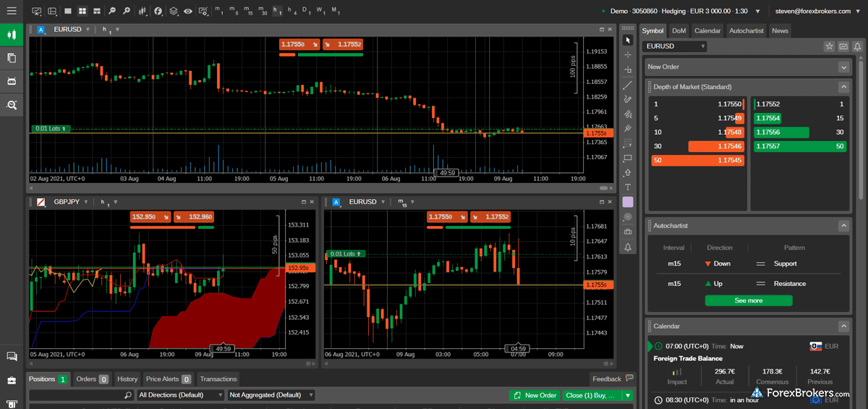Screen dimensions: 868x409
Task: Open the account selector dropdown arrow
Action: 757,12
